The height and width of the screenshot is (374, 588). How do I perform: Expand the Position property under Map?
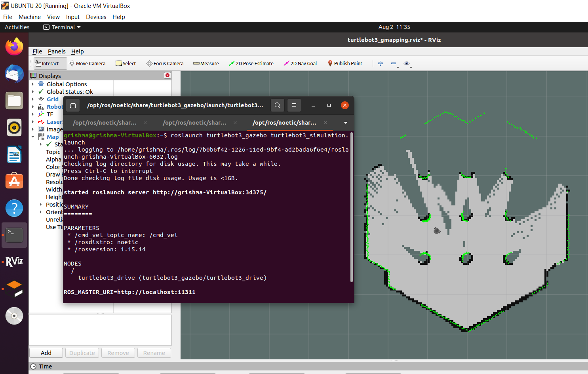click(41, 205)
